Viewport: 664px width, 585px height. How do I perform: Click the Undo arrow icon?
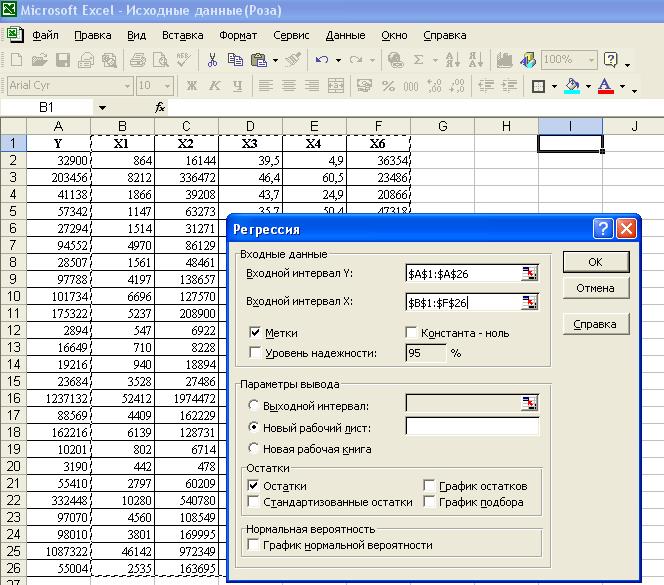click(x=322, y=60)
